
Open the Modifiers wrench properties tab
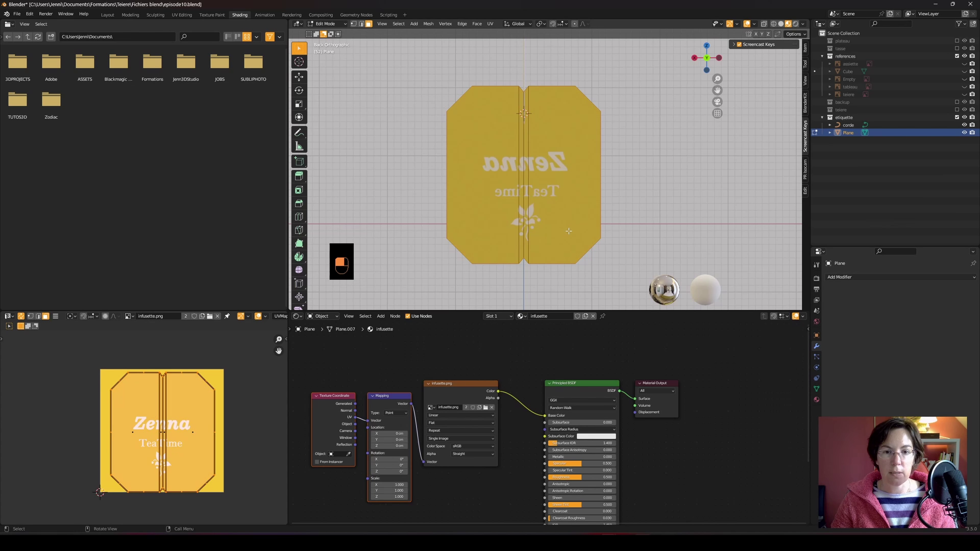click(x=816, y=346)
